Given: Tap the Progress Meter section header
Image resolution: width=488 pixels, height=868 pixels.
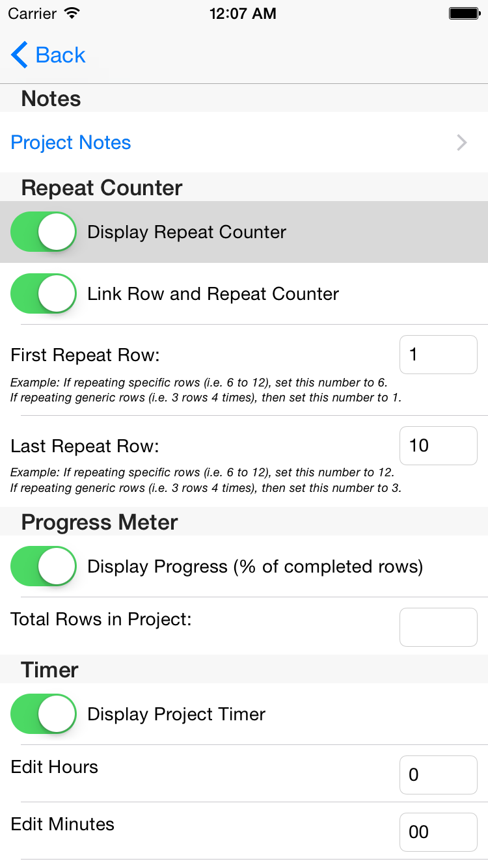Looking at the screenshot, I should [x=100, y=522].
